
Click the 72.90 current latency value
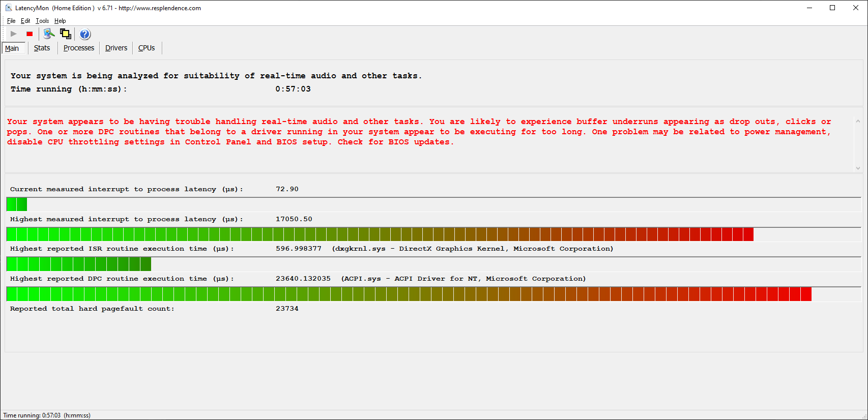[x=287, y=189]
